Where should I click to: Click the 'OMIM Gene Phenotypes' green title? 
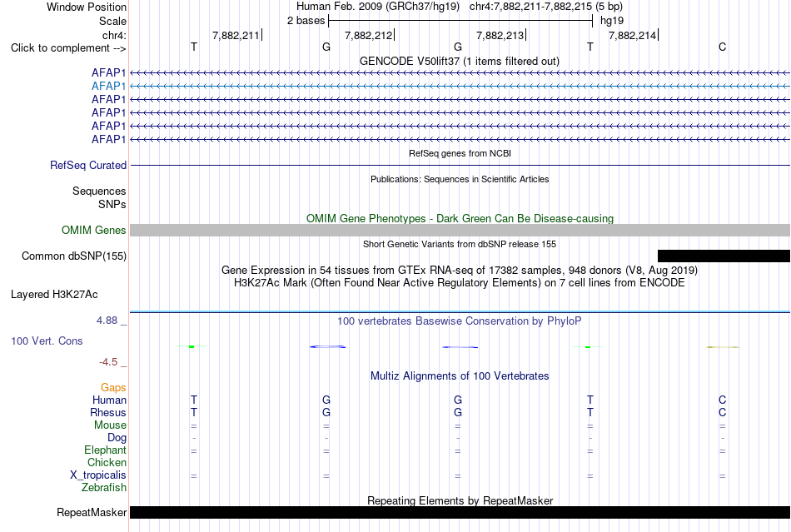pos(460,218)
